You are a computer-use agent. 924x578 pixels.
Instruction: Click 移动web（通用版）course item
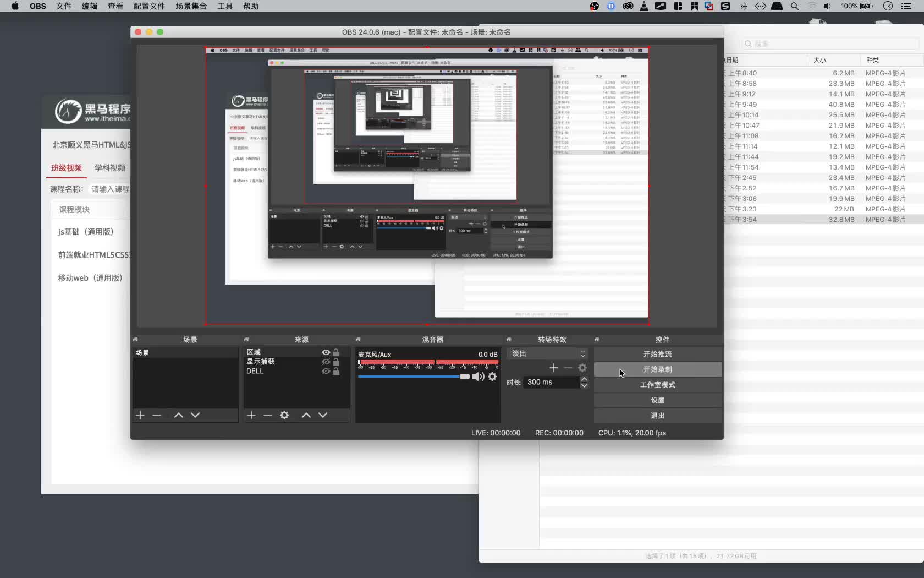point(90,278)
